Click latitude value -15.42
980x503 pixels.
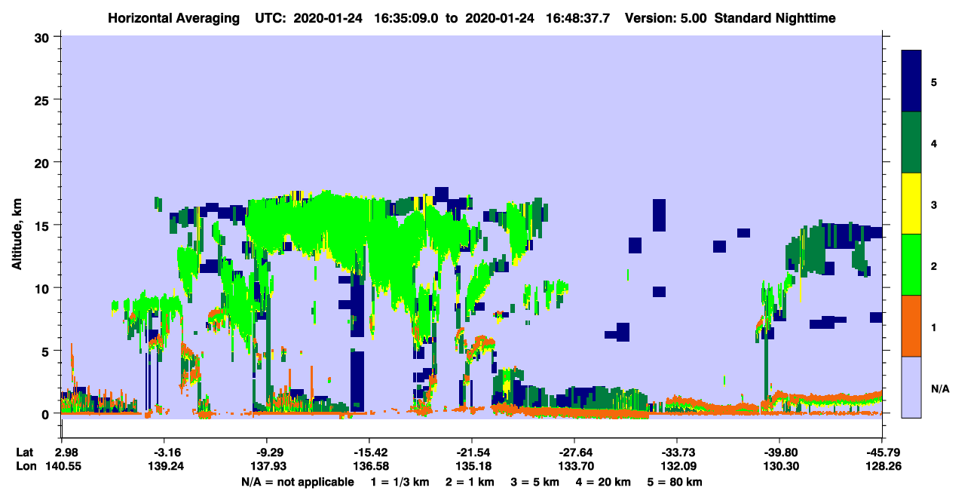(x=369, y=452)
